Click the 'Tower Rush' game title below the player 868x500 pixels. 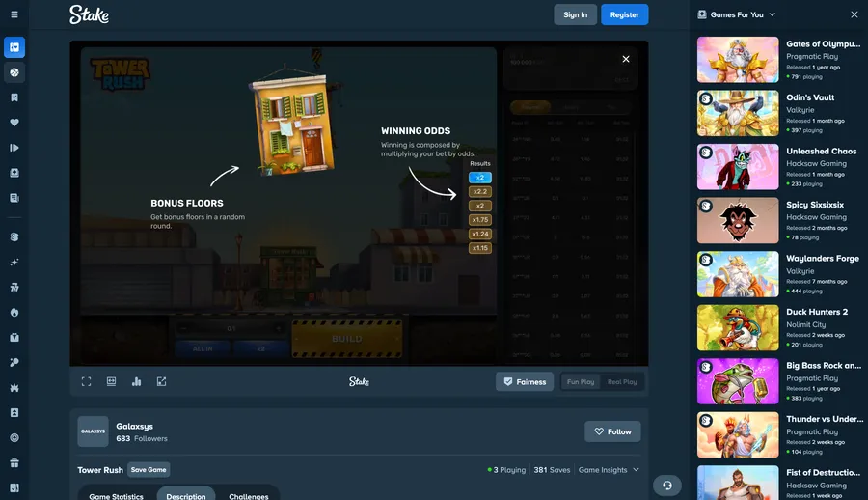coord(100,469)
